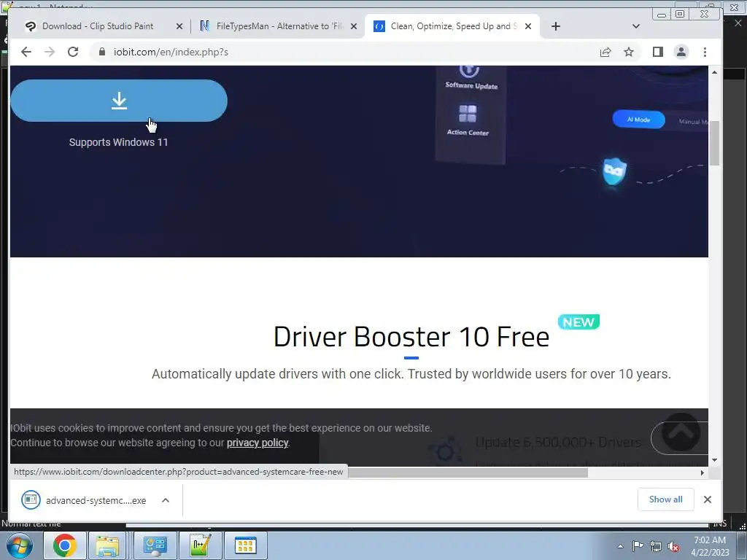Click the Driver Booster 10 Free heading
Screen dimensions: 747x560
click(411, 337)
